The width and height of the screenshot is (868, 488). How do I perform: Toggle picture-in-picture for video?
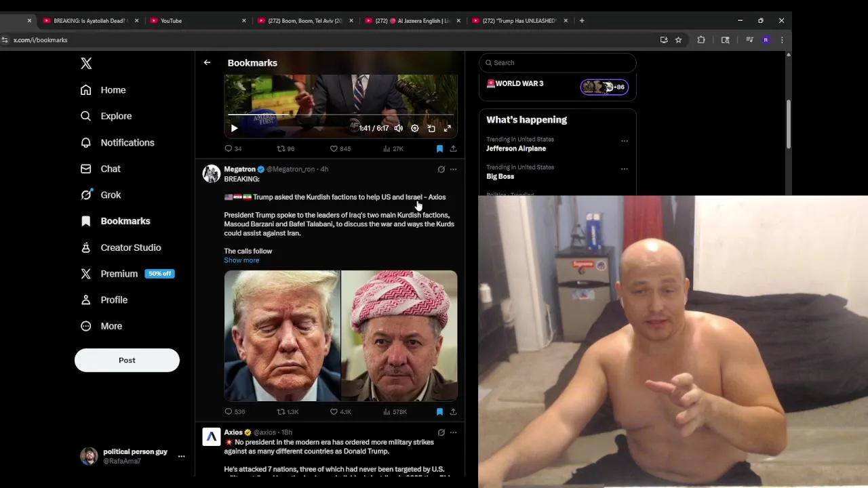pos(431,128)
